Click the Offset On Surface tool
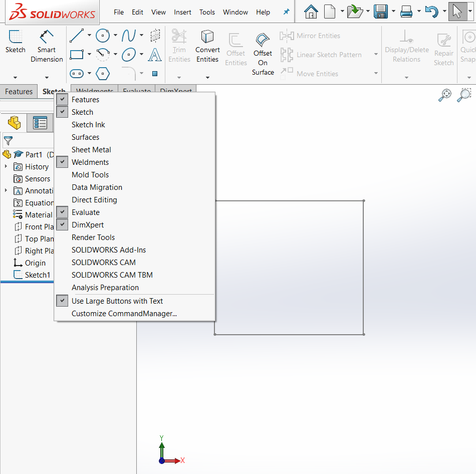The image size is (476, 474). (x=263, y=54)
